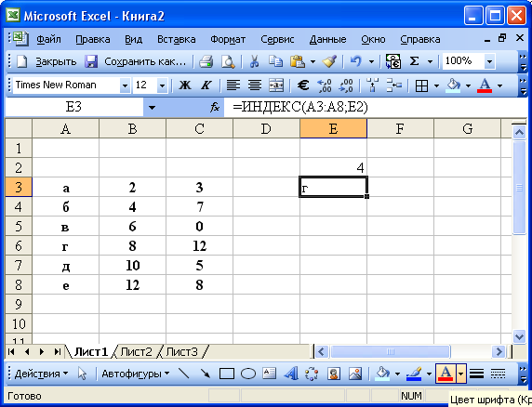Open the font size dropdown
Viewport: 532px width, 407px height.
point(162,85)
